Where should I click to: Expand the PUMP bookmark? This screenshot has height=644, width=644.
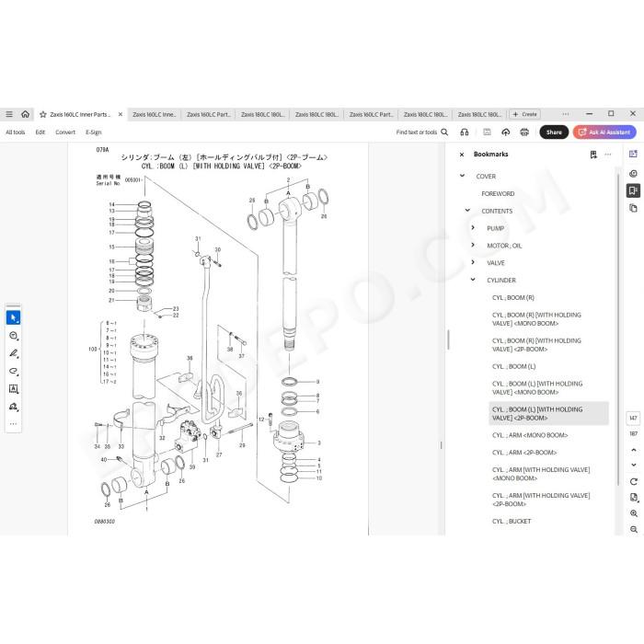473,227
